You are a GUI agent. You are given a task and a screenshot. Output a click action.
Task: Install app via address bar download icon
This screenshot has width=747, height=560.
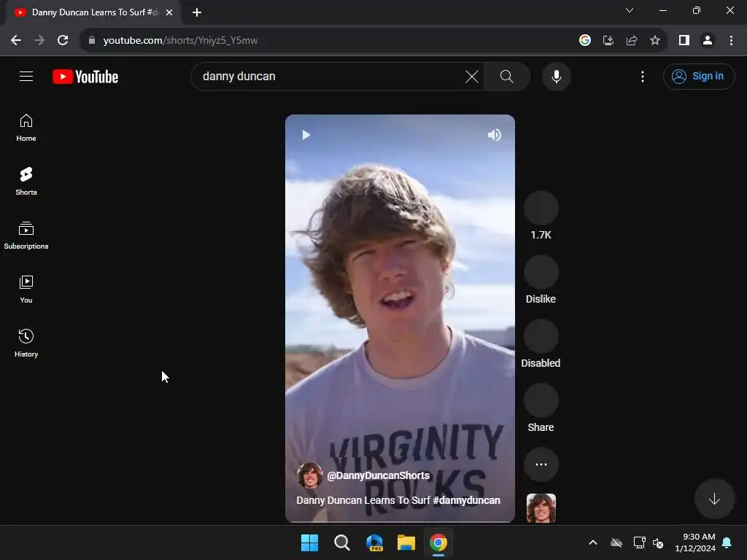click(x=608, y=41)
